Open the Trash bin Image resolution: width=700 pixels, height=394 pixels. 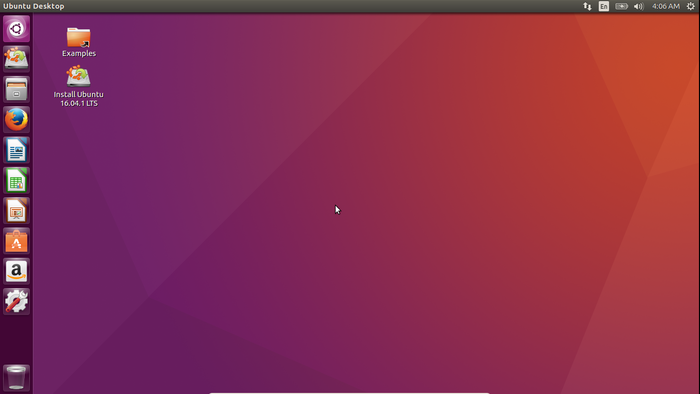click(17, 378)
